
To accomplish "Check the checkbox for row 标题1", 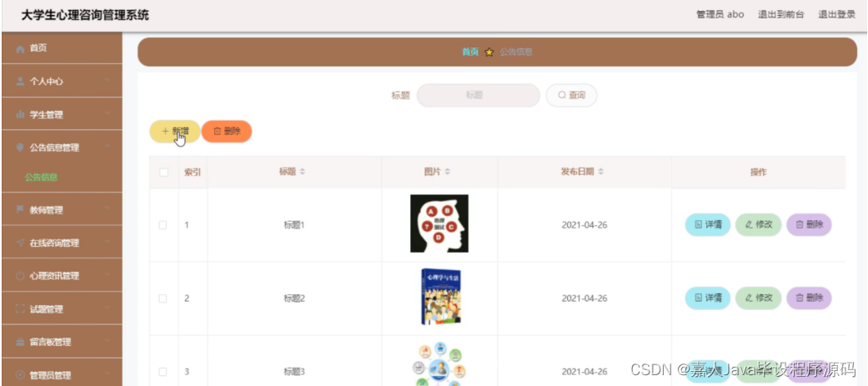I will [x=163, y=225].
